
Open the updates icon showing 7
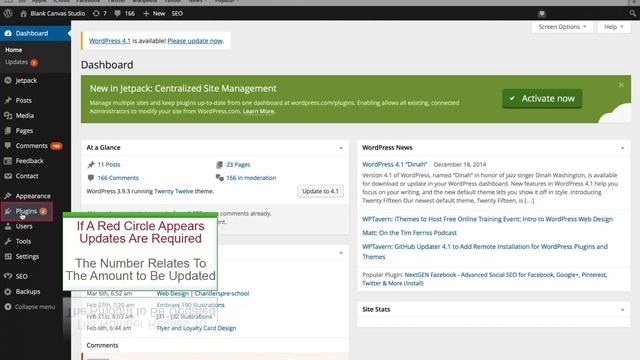click(x=100, y=13)
